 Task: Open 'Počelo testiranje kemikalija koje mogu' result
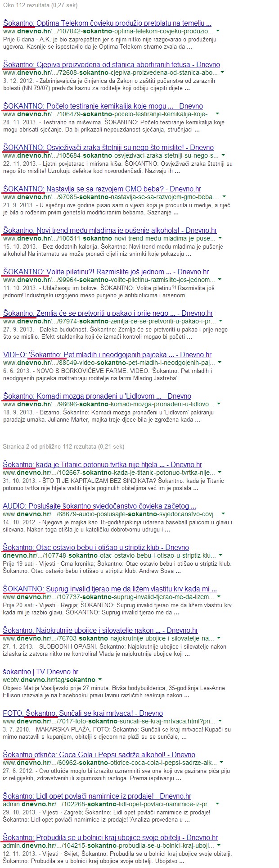(103, 106)
